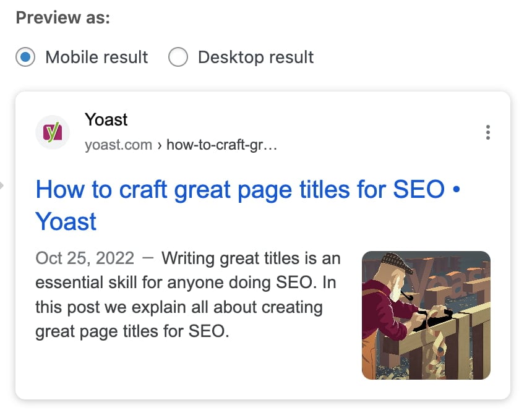532x418 pixels.
Task: Open the three-dot options menu
Action: click(x=488, y=132)
